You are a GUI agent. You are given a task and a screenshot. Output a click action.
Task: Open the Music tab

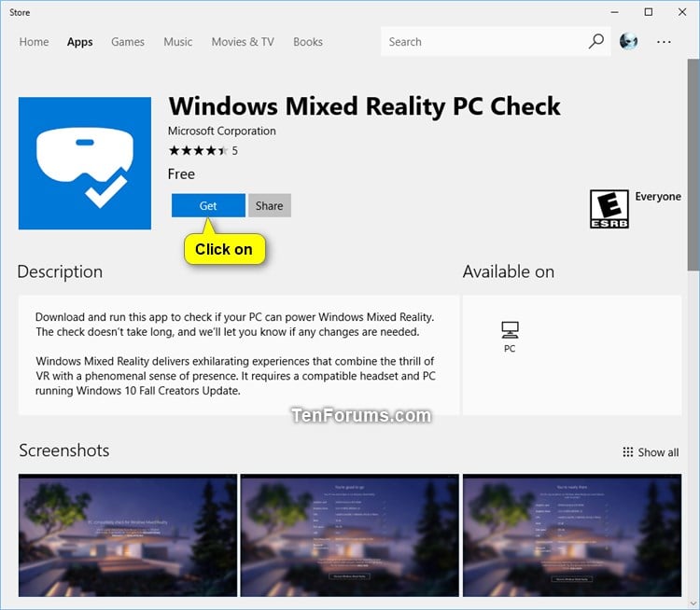(x=177, y=42)
